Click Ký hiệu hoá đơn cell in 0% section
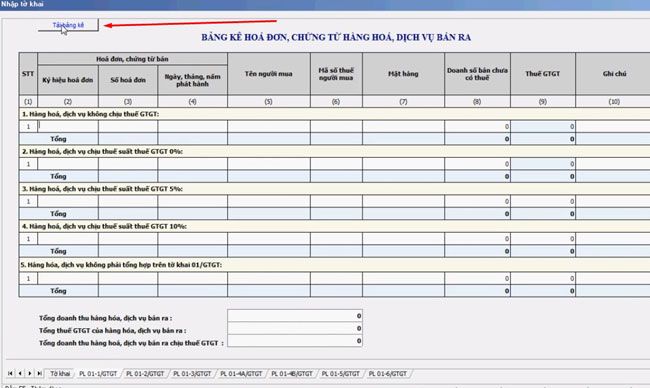This screenshot has height=388, width=650. pyautogui.click(x=68, y=164)
